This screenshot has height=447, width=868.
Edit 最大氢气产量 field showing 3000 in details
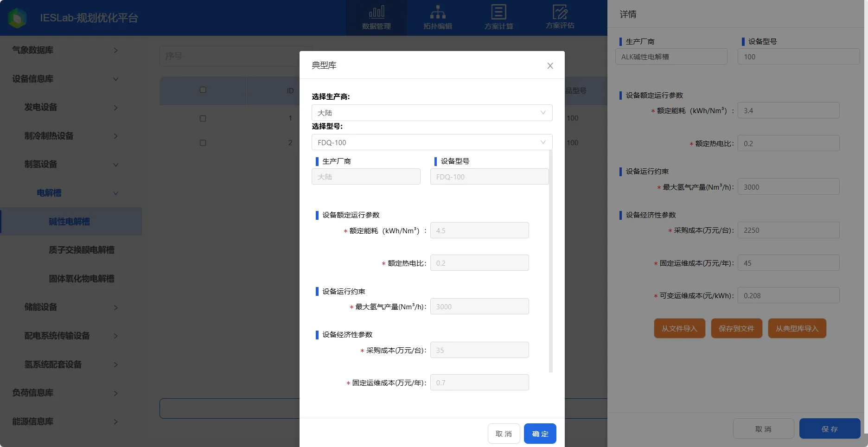788,187
